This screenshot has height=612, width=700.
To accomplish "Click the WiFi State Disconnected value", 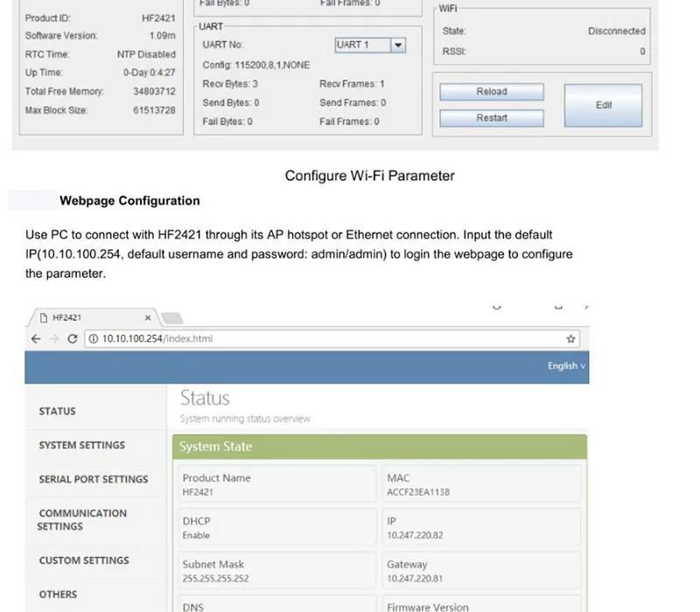I will click(617, 31).
